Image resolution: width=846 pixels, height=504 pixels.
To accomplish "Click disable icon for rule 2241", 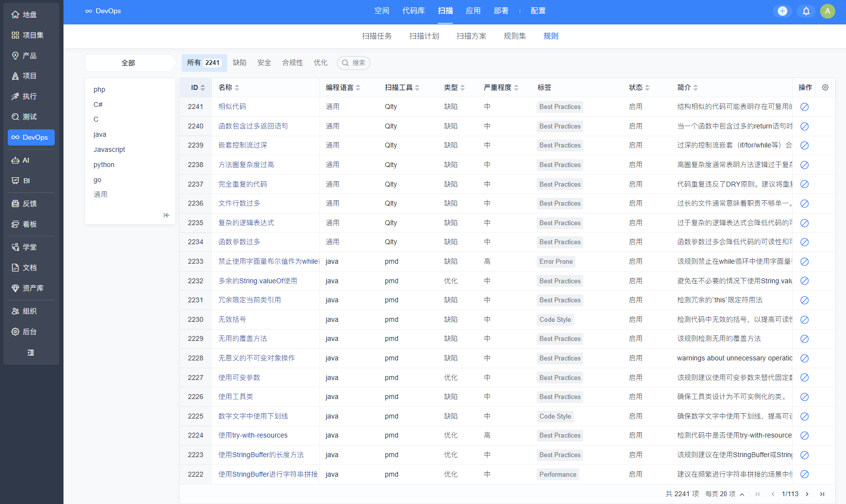I will point(804,107).
